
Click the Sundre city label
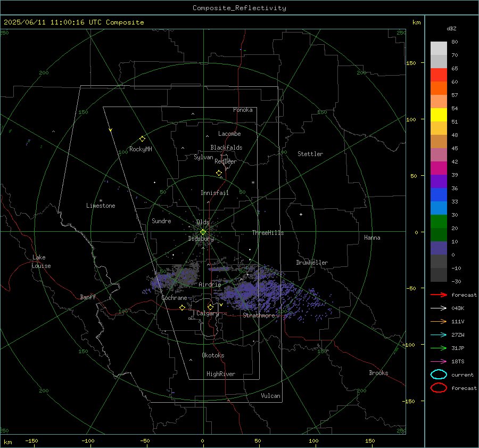click(x=161, y=221)
